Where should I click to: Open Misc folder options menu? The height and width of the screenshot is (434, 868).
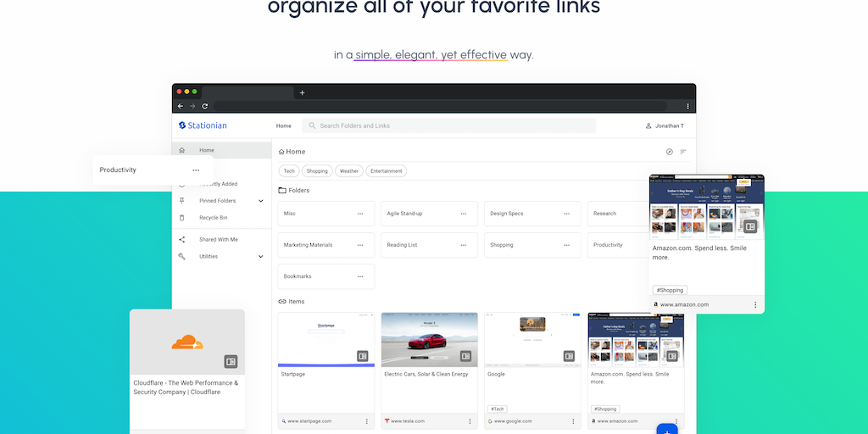[360, 214]
